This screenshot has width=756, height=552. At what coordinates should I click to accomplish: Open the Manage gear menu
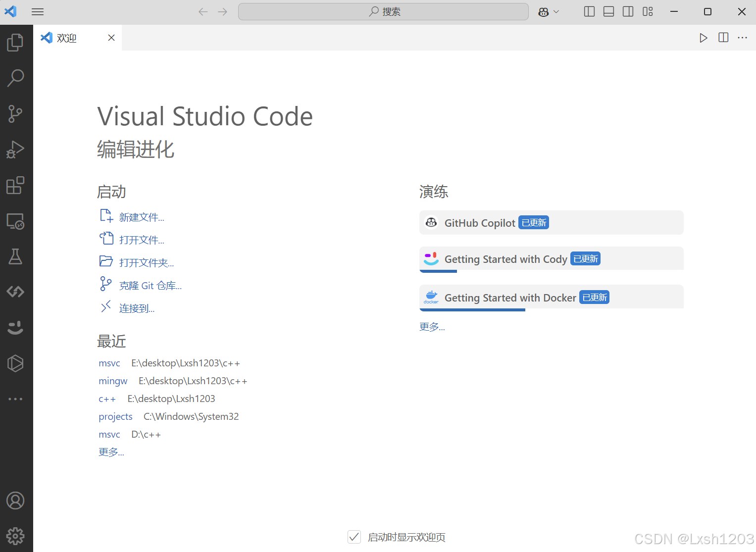[15, 536]
